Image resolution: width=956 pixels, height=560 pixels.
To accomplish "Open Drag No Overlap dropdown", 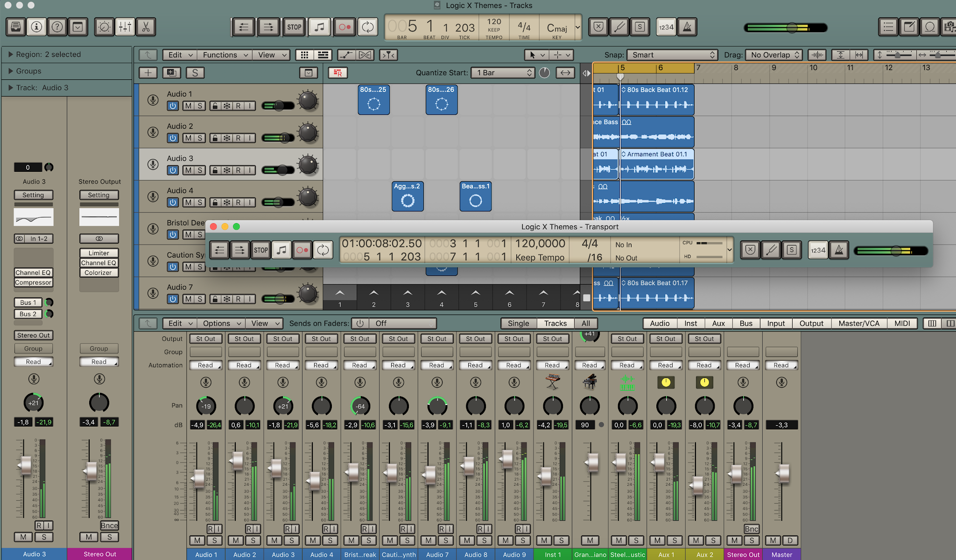I will coord(773,55).
